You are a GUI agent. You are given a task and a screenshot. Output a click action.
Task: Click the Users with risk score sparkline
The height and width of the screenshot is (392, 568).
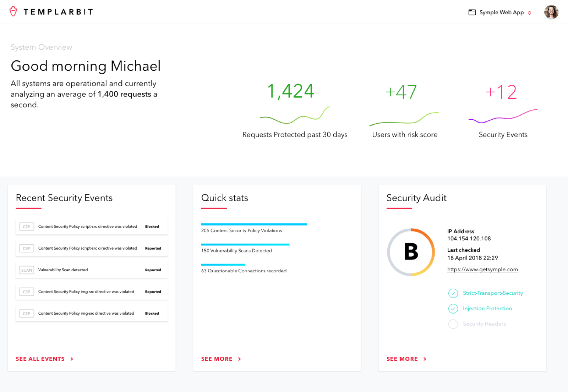[404, 119]
